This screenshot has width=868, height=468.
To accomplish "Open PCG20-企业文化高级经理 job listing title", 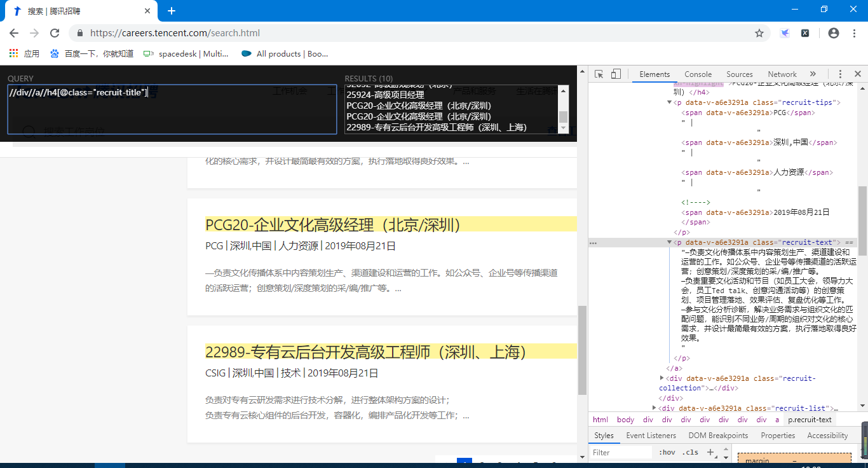I will click(x=332, y=224).
